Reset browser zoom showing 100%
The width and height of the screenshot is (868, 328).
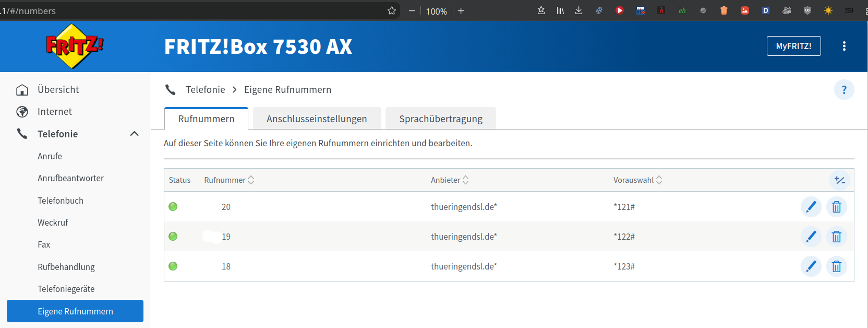click(437, 11)
